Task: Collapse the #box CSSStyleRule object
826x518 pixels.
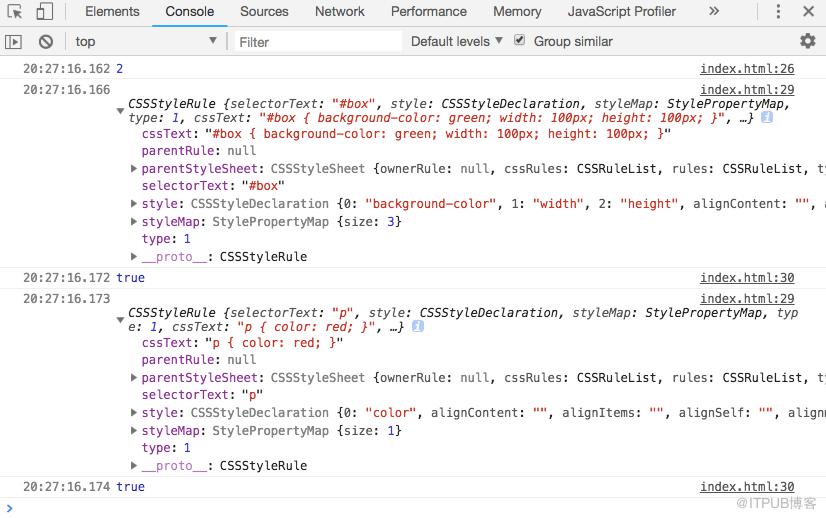Action: tap(120, 111)
